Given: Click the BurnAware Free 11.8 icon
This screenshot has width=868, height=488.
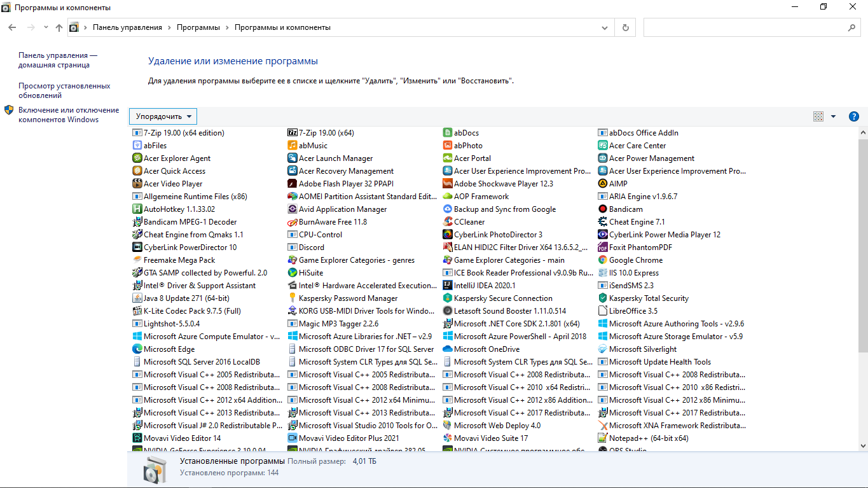Looking at the screenshot, I should tap(293, 222).
